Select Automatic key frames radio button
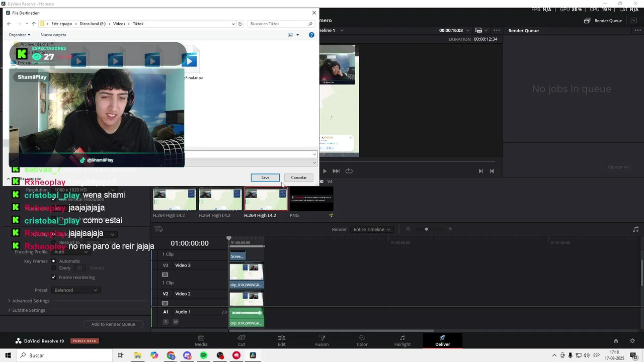The height and width of the screenshot is (362, 644). pos(54,261)
